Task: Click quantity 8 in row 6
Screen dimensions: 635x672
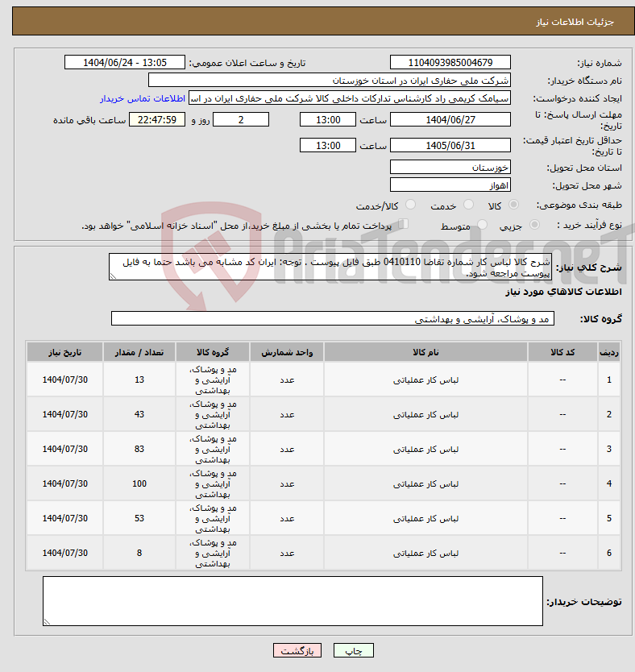Action: coord(139,553)
